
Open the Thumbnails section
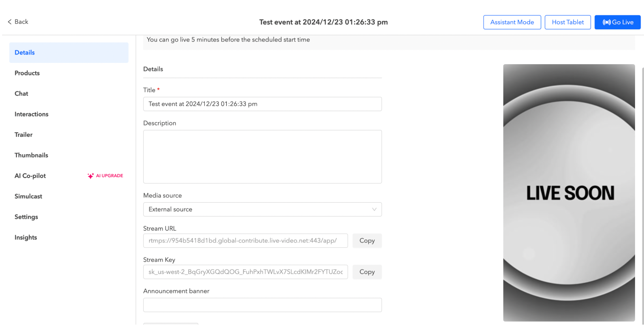pos(31,155)
